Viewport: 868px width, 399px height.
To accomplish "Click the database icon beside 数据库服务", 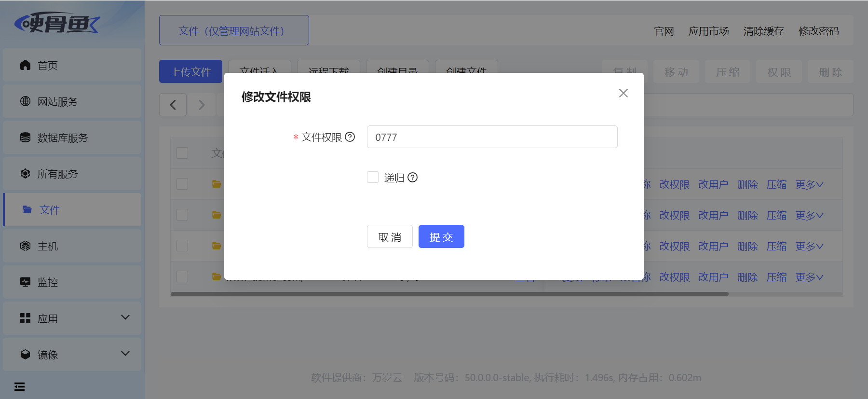I will click(25, 138).
